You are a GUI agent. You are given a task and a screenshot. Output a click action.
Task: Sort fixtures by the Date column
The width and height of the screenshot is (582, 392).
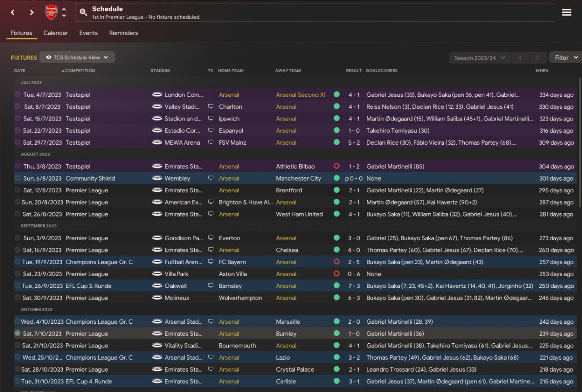(x=20, y=70)
